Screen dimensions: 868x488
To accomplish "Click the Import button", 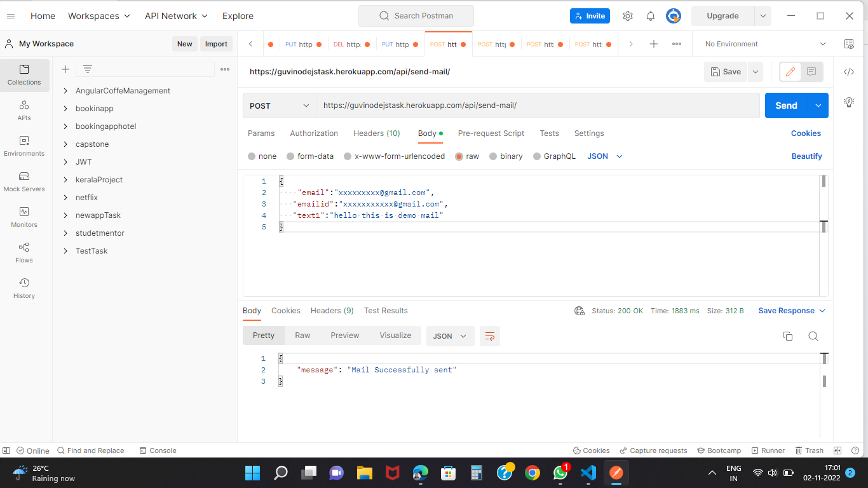I will (216, 44).
